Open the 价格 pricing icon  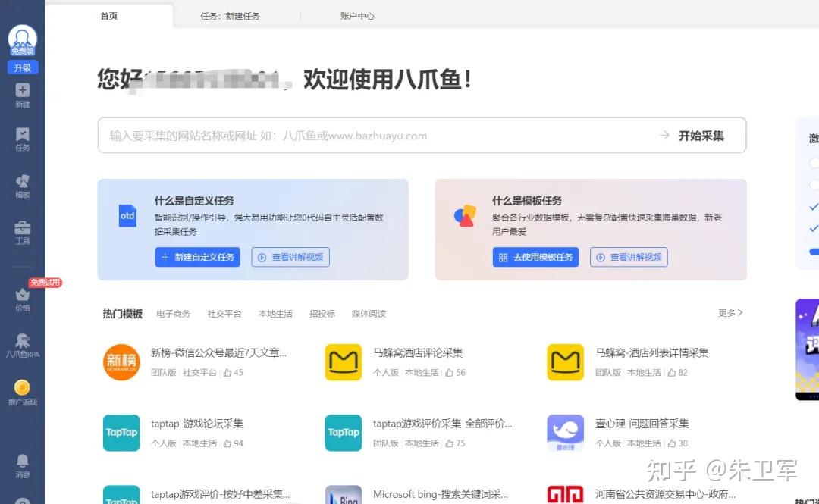(22, 296)
